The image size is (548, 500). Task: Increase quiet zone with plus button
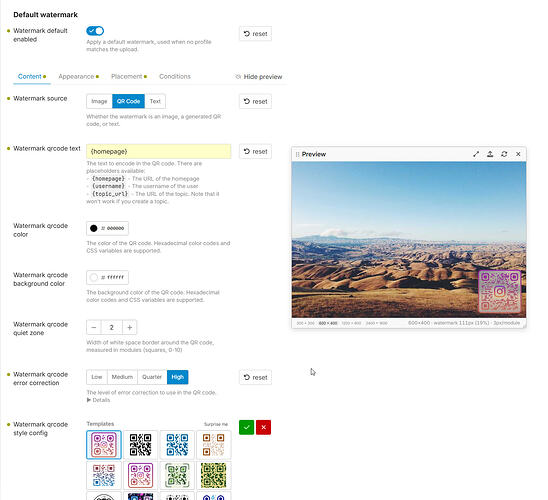point(130,327)
